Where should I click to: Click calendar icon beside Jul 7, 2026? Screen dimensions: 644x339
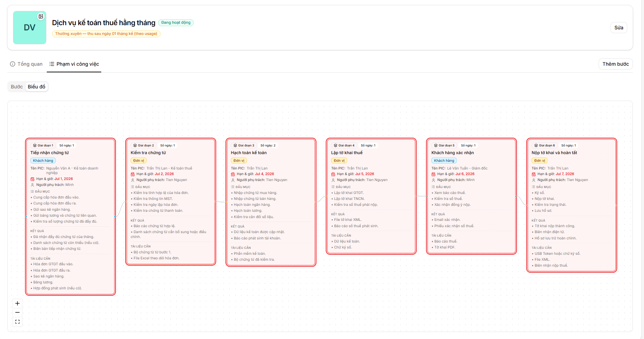tap(533, 174)
